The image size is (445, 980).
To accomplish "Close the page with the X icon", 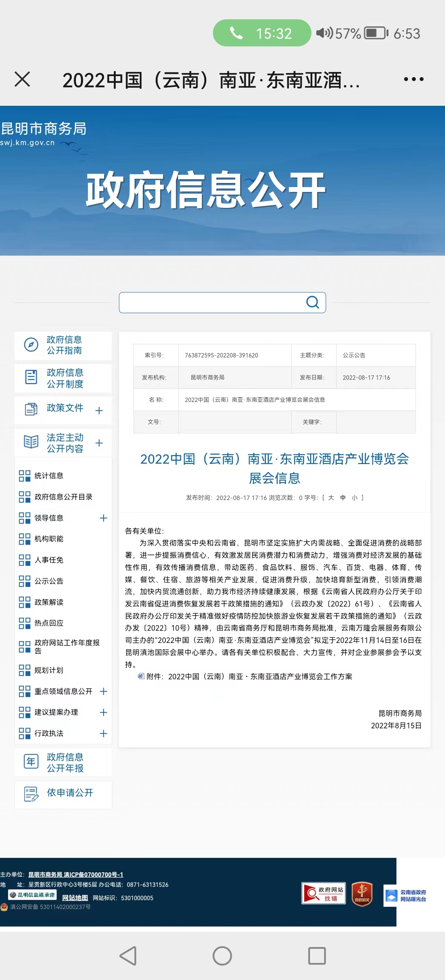I will pos(22,79).
